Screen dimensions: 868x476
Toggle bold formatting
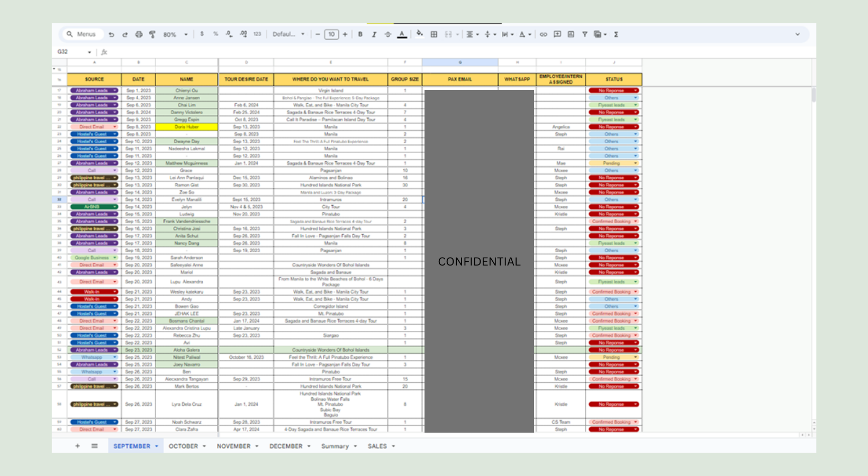pyautogui.click(x=360, y=34)
